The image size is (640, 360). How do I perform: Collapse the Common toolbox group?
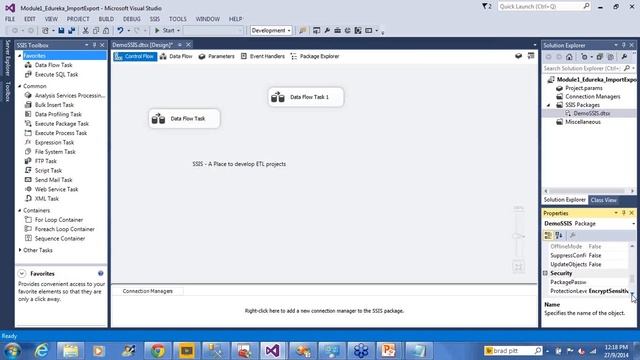coord(20,86)
